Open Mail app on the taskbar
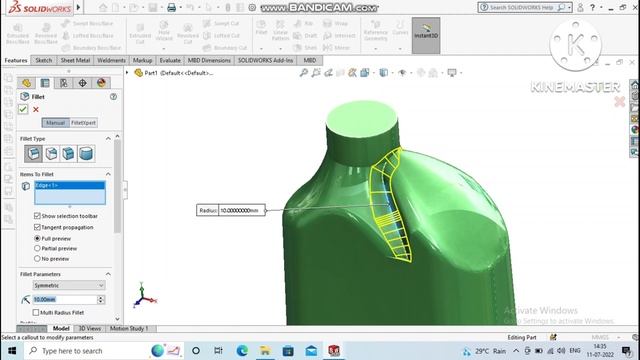Image resolution: width=640 pixels, height=360 pixels. (311, 351)
